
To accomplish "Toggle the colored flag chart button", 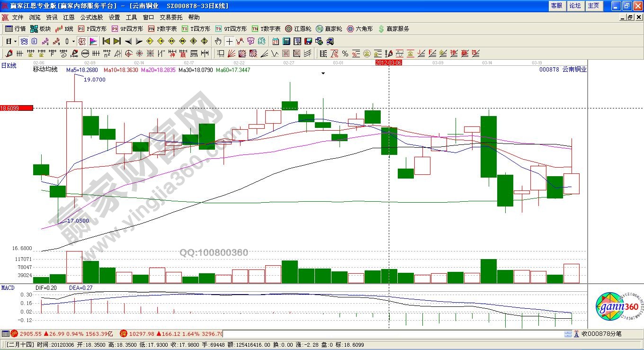I will pyautogui.click(x=93, y=41).
